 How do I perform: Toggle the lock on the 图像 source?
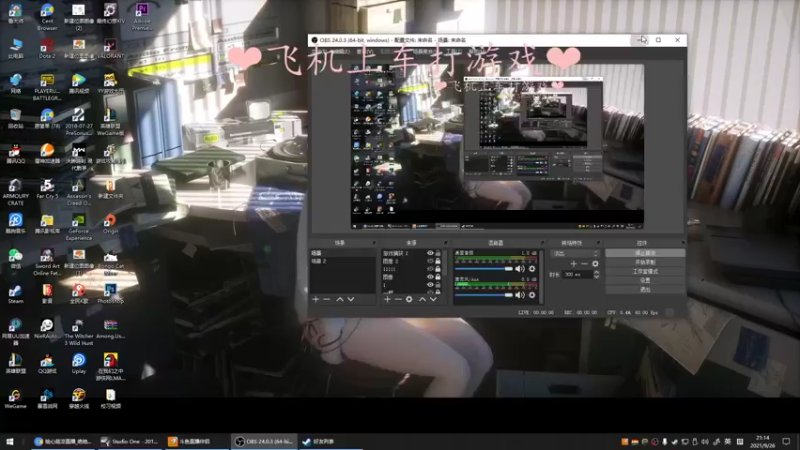438,277
